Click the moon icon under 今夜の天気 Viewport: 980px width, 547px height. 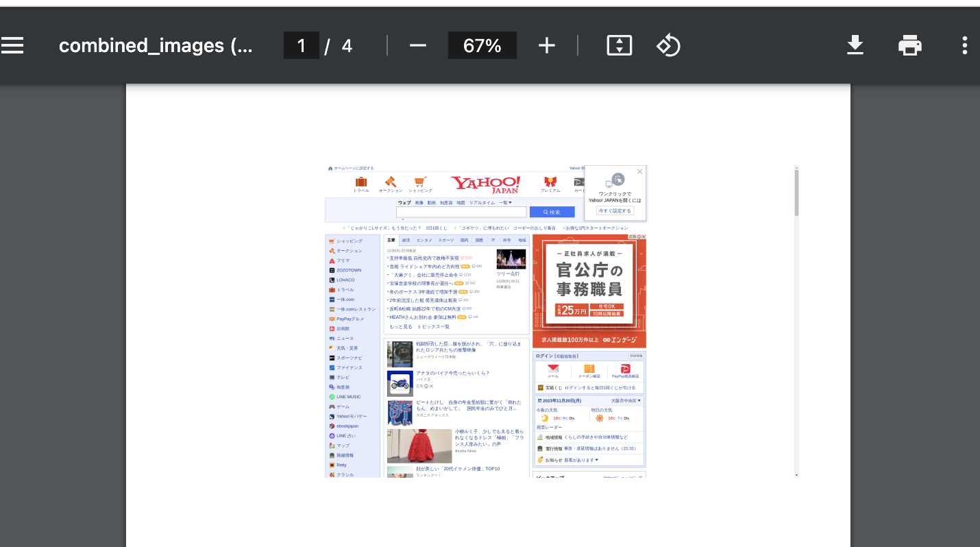tap(545, 418)
